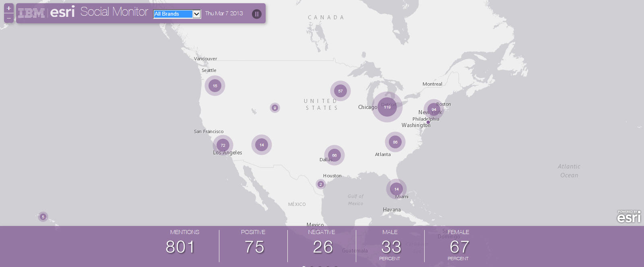Click the Chicago map label
644x267 pixels.
[x=368, y=107]
